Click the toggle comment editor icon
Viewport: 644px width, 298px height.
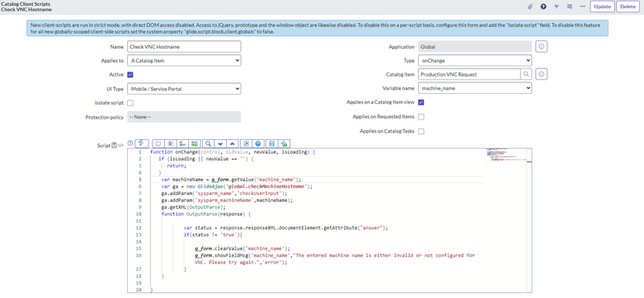tap(158, 143)
